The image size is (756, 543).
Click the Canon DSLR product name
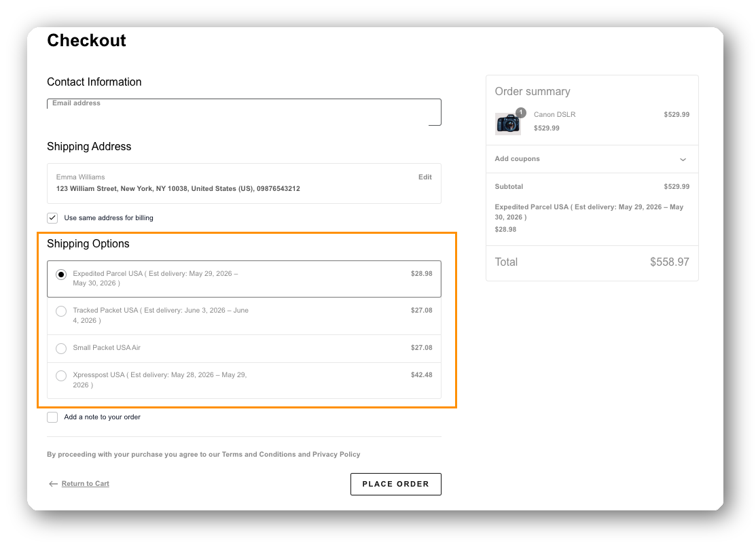[x=554, y=114]
